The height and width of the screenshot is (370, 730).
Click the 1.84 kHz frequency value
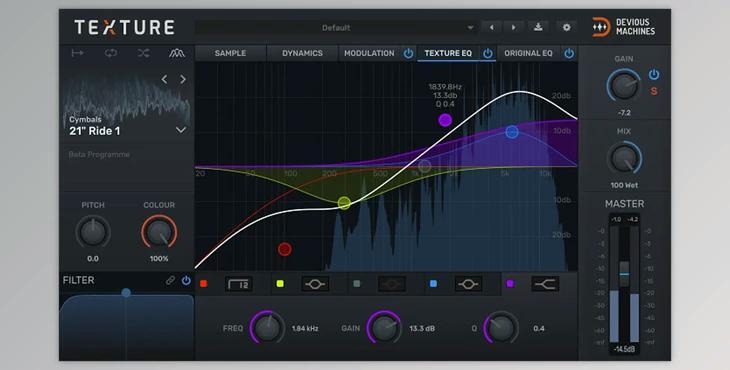[x=305, y=329]
